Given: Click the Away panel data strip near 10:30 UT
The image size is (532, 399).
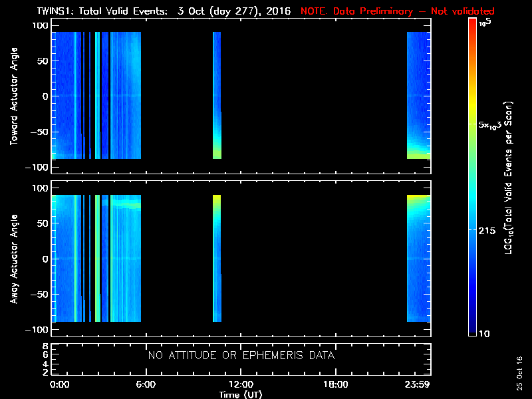Looking at the screenshot, I should point(217,258).
